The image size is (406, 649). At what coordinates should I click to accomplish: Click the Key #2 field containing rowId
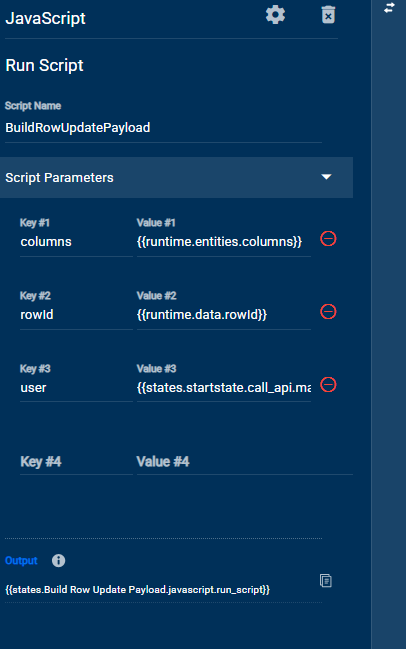[x=76, y=315]
